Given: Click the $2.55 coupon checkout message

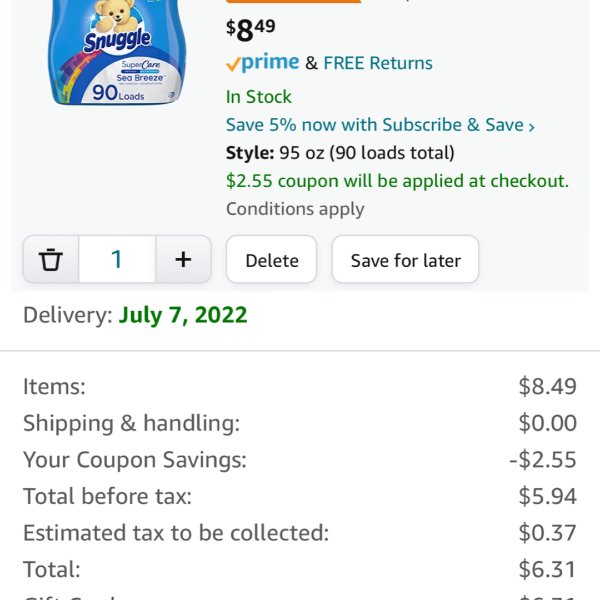Looking at the screenshot, I should [x=397, y=181].
